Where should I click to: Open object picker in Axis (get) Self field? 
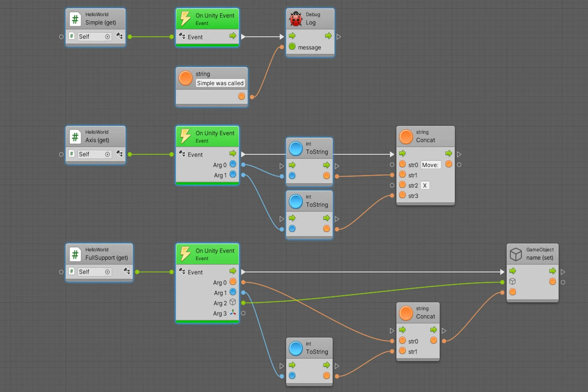107,154
